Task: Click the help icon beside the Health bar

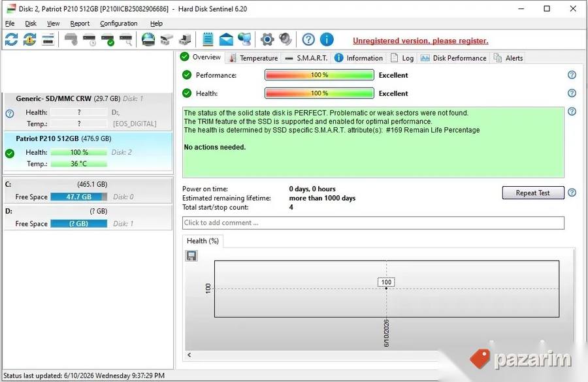Action: click(x=572, y=93)
